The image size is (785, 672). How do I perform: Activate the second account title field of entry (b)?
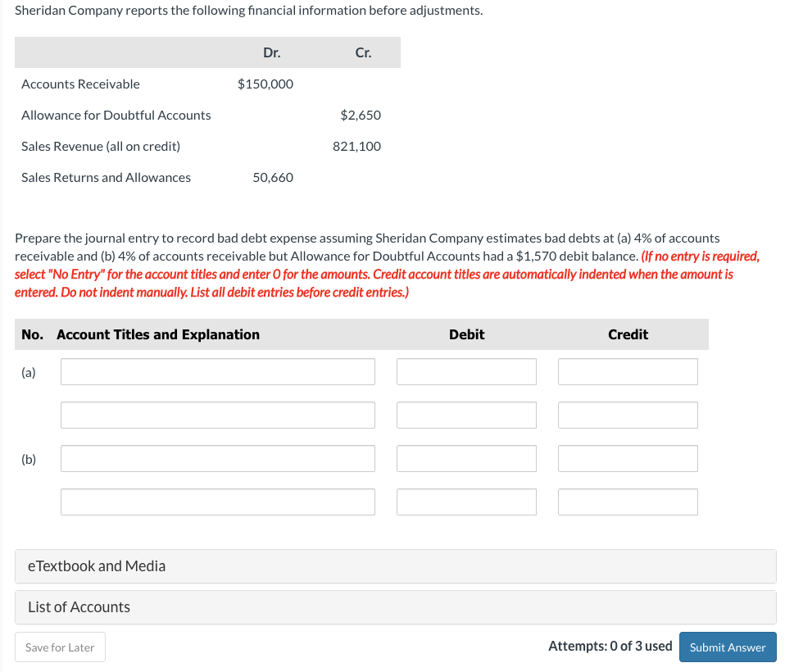pyautogui.click(x=218, y=502)
